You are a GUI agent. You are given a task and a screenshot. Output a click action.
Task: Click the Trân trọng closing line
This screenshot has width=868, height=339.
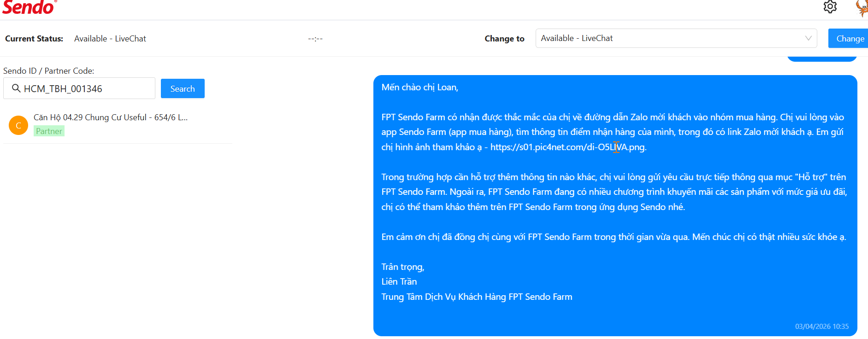pyautogui.click(x=403, y=267)
